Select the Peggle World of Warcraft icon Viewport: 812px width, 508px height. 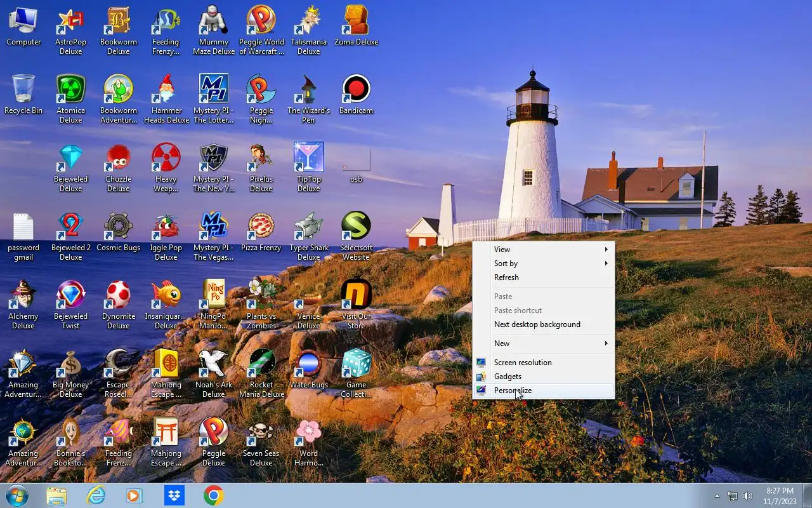coord(261,30)
